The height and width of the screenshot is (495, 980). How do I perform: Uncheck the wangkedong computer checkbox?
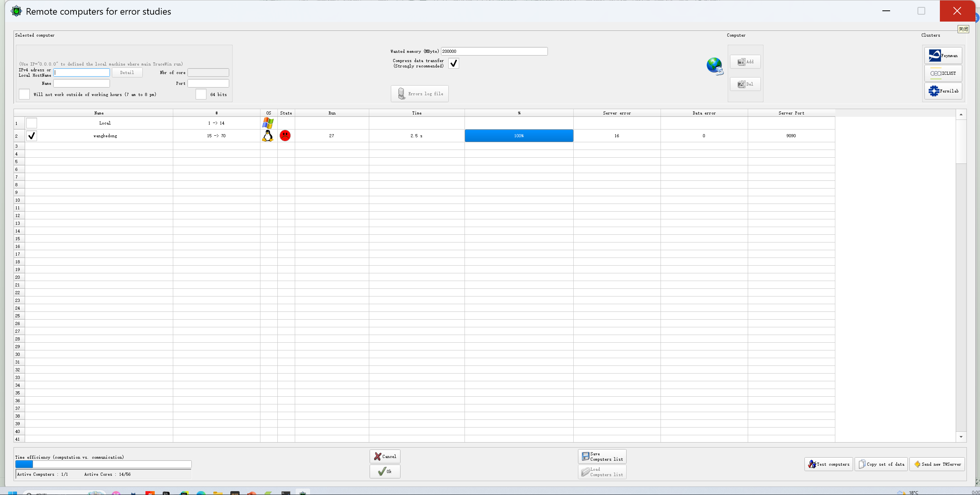[x=32, y=136]
